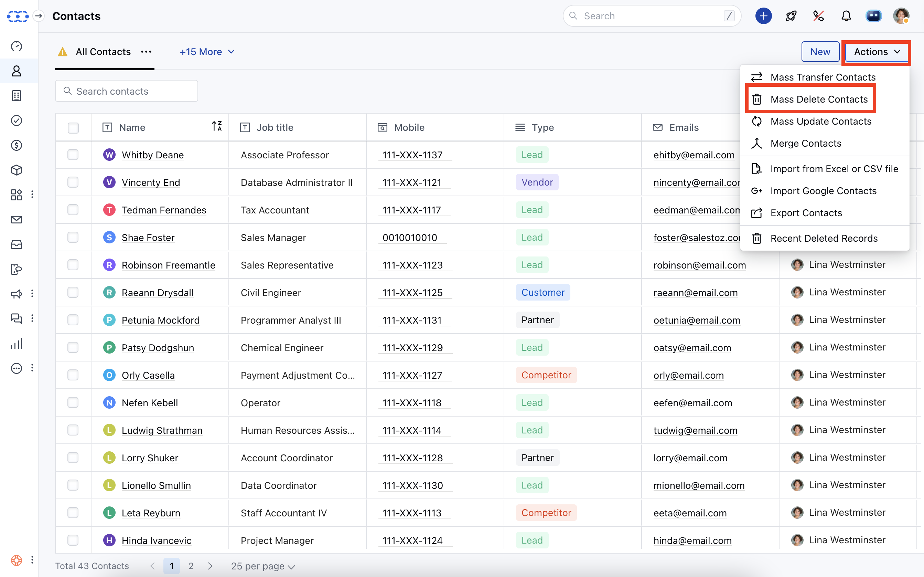Choose Mass Update Contacts from menu
The image size is (924, 577).
tap(821, 121)
